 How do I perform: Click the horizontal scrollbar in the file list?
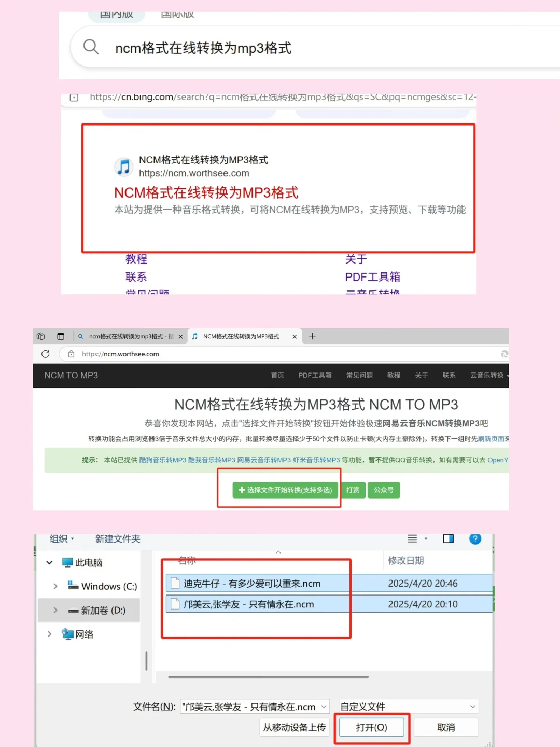point(268,677)
